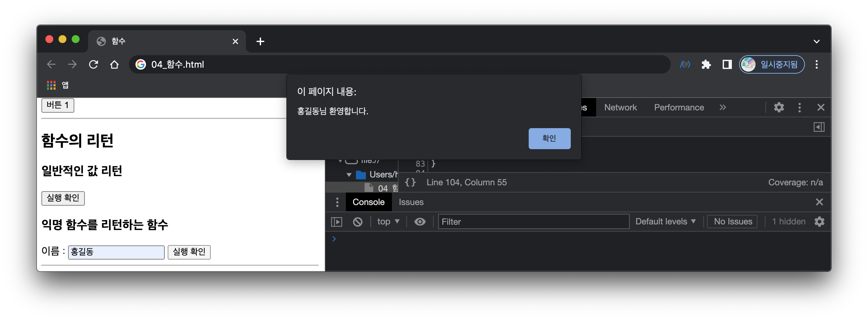Reload the page with the refresh icon

pos(93,64)
